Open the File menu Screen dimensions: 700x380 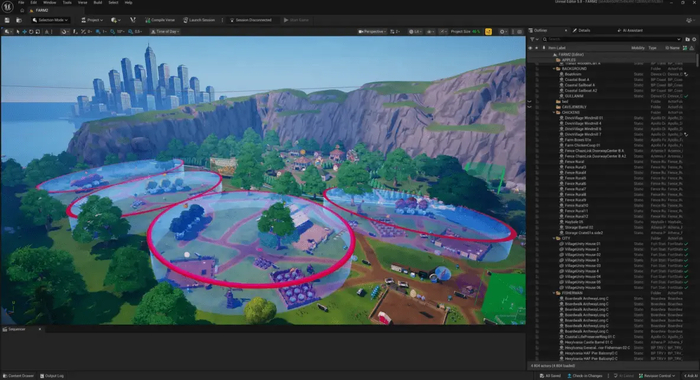click(x=21, y=3)
